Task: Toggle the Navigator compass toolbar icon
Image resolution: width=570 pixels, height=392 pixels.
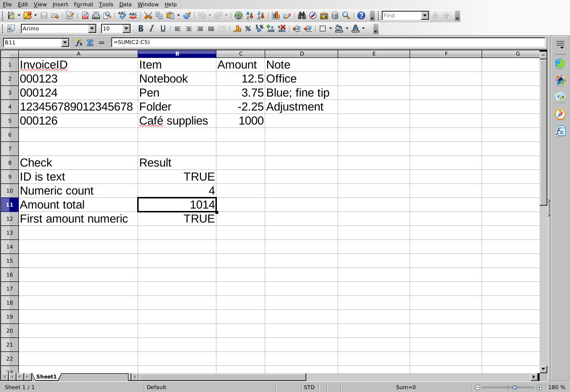Action: [313, 15]
